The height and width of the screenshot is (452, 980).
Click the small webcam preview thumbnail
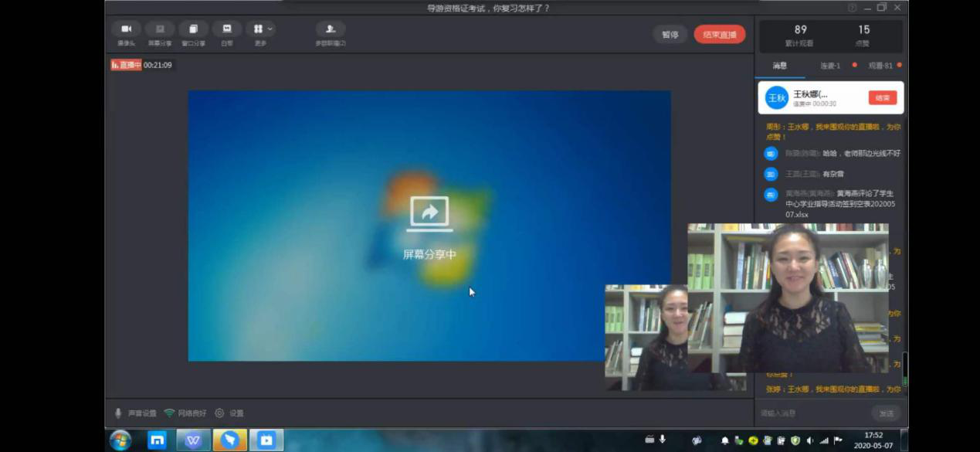pyautogui.click(x=646, y=337)
